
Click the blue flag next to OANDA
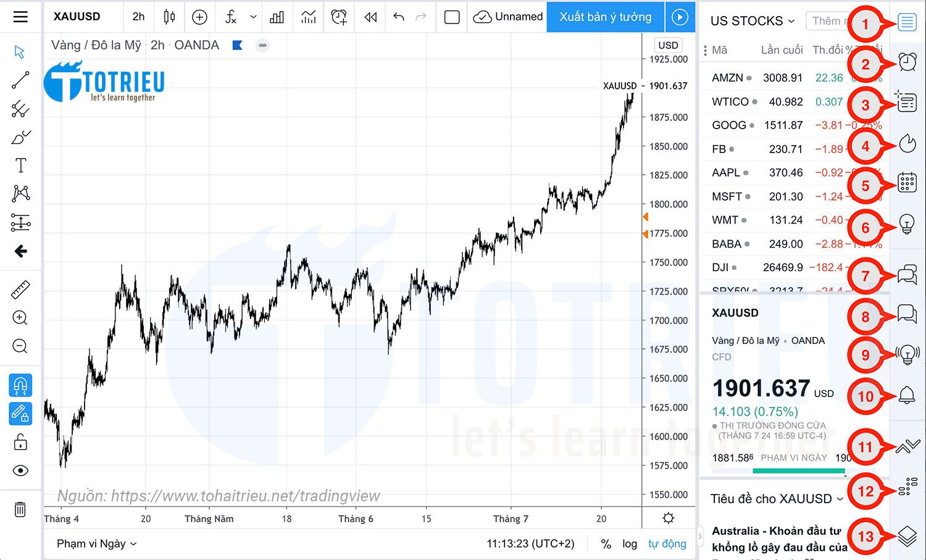click(x=237, y=45)
